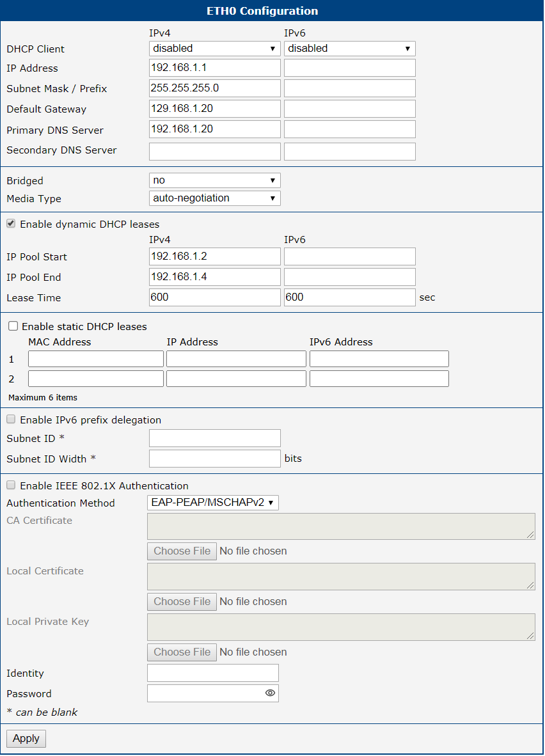Click IPv6 IP Pool Start field

(x=350, y=256)
